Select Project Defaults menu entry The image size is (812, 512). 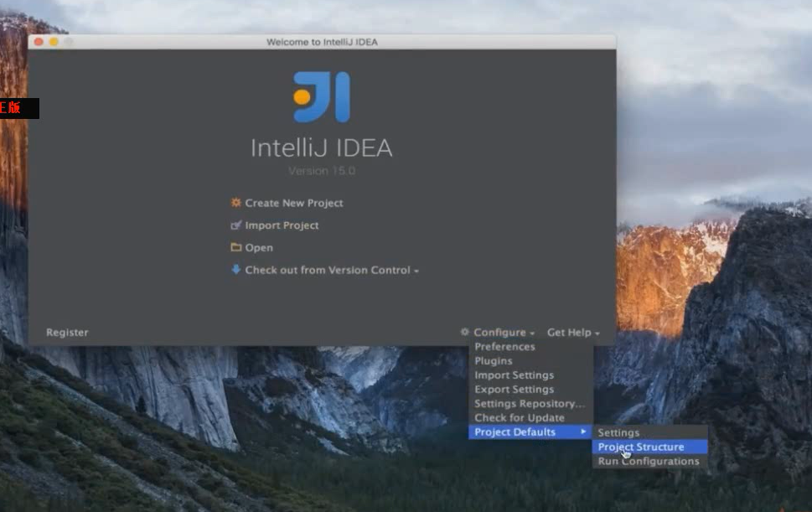click(x=530, y=432)
